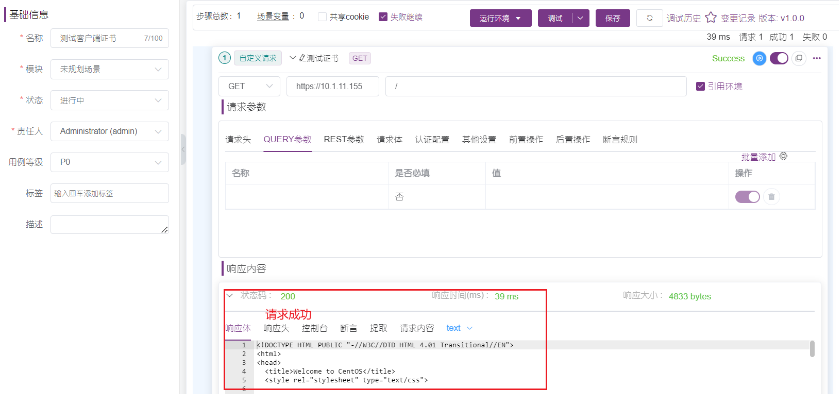Open the 运行环境 dropdown
Viewport: 839px width, 394px height.
click(x=501, y=18)
